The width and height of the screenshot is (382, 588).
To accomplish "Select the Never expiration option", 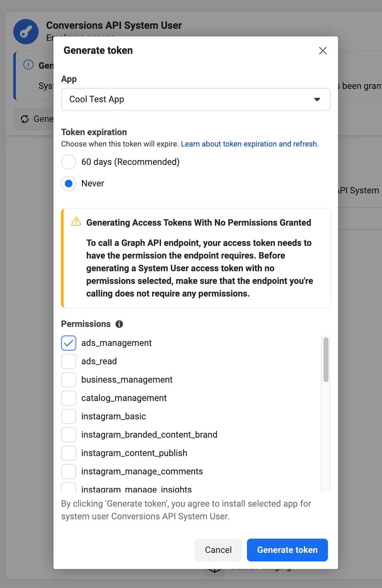I will pos(69,184).
